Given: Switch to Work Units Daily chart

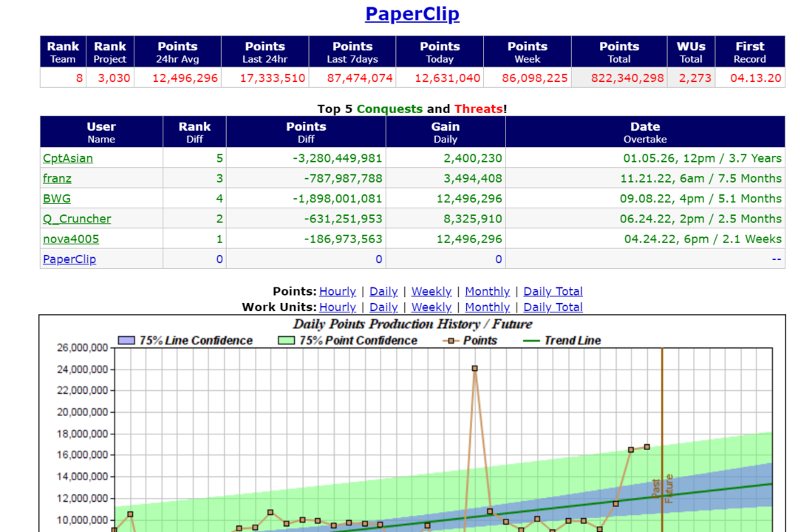Looking at the screenshot, I should [x=383, y=307].
